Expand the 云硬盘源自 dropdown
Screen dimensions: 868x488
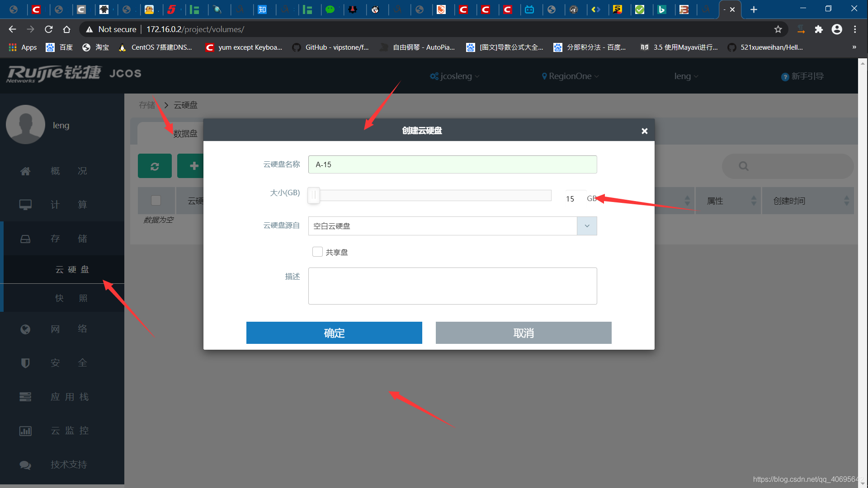587,226
